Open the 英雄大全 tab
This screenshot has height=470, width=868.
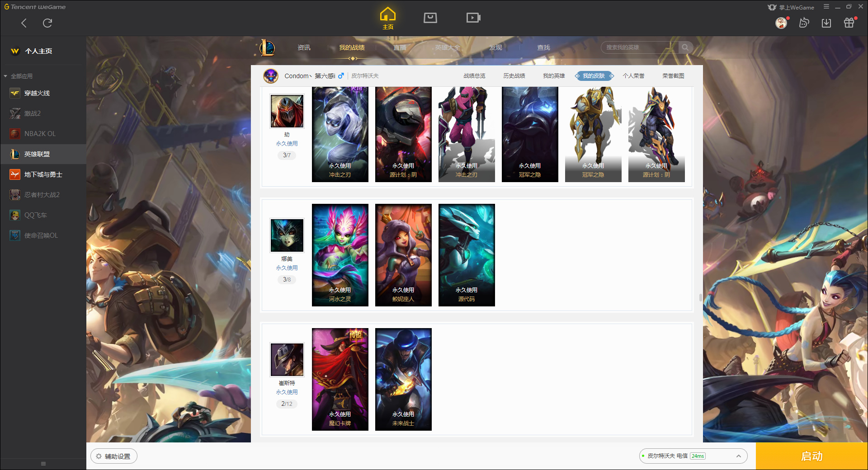click(x=448, y=47)
